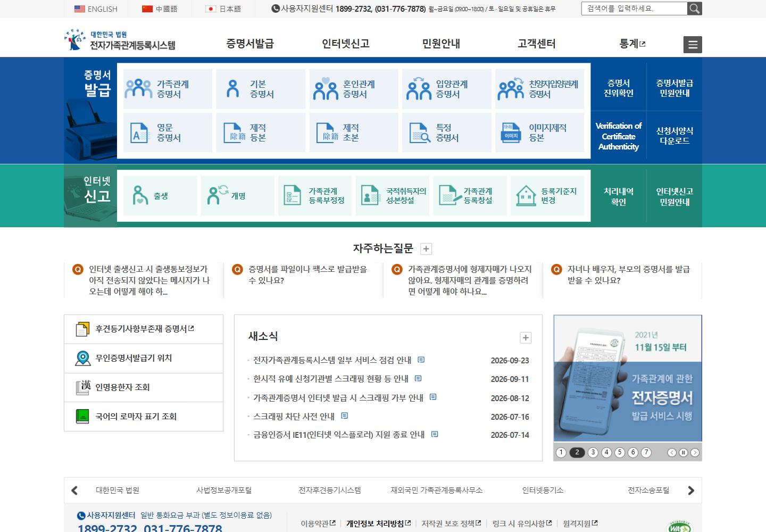Click 증명서 진위확인 button

pos(619,88)
